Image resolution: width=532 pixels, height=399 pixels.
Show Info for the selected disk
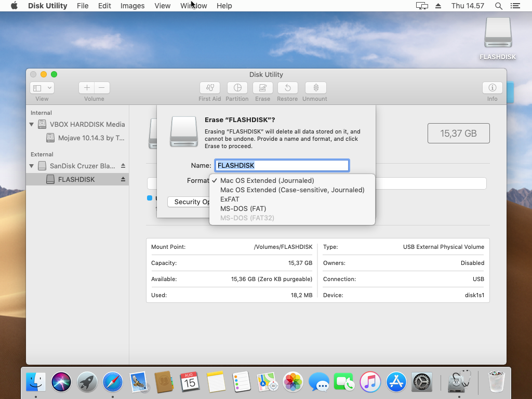[x=491, y=88]
